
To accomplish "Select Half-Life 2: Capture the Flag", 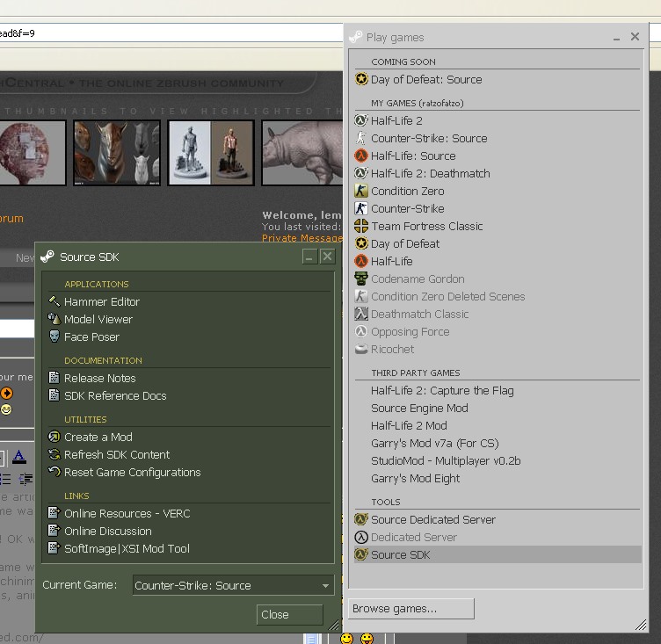I will [442, 391].
